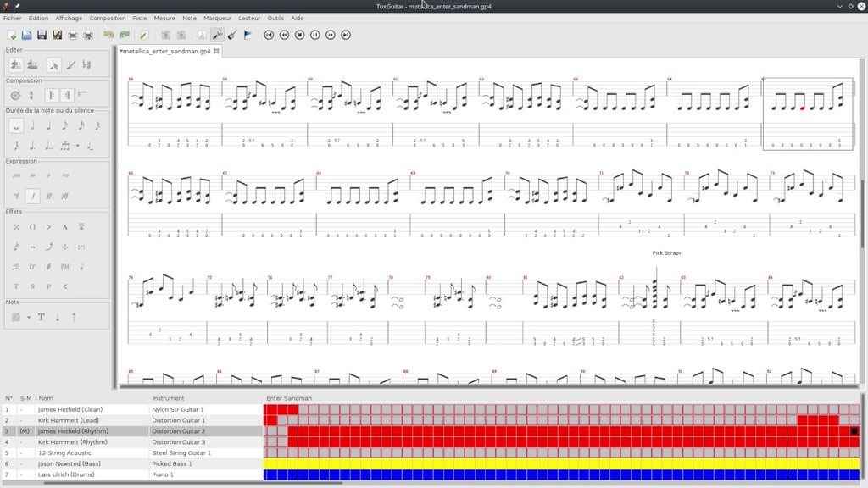Open the Note panel chord dropdown arrow
Image resolution: width=868 pixels, height=488 pixels.
pyautogui.click(x=29, y=317)
